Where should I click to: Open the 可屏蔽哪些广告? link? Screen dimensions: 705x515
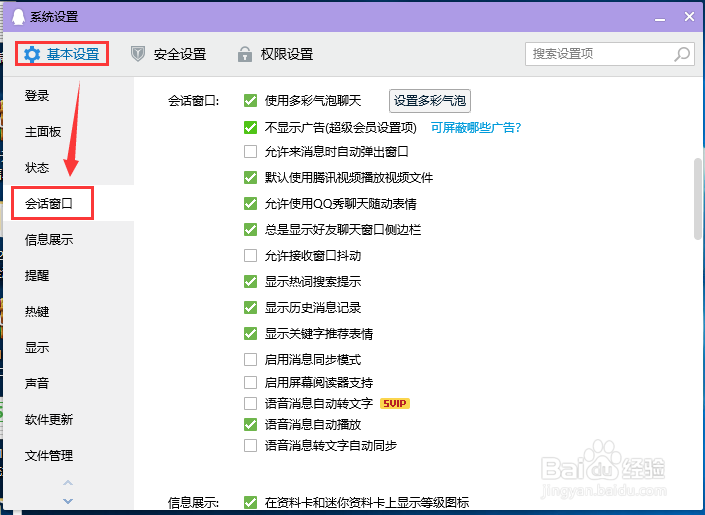[x=476, y=127]
